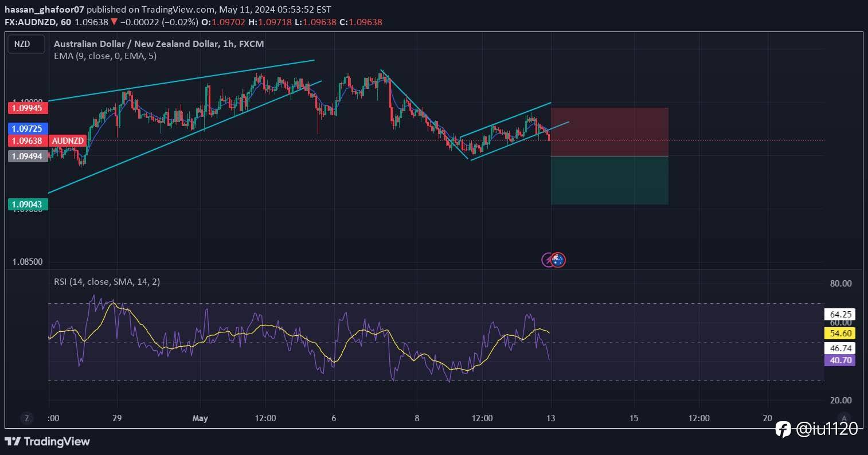The image size is (868, 455).
Task: Toggle auto-scale with the A icon
Action: coord(844,418)
